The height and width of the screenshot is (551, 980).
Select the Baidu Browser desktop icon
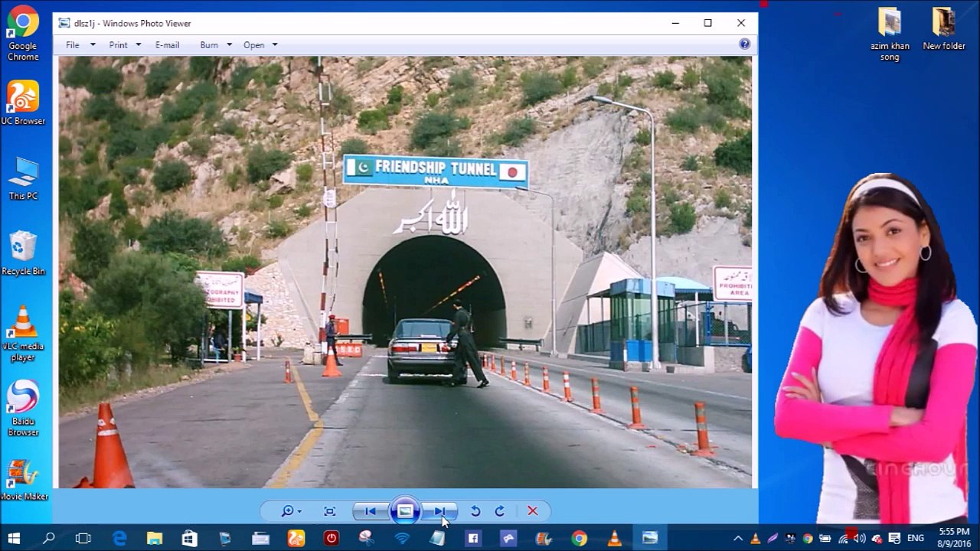pyautogui.click(x=23, y=409)
